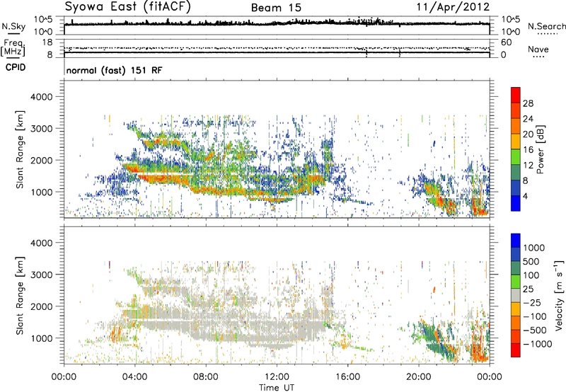The image size is (566, 392).
Task: Select the 'Velocity [m s-1]' colorbar title
Action: (559, 295)
